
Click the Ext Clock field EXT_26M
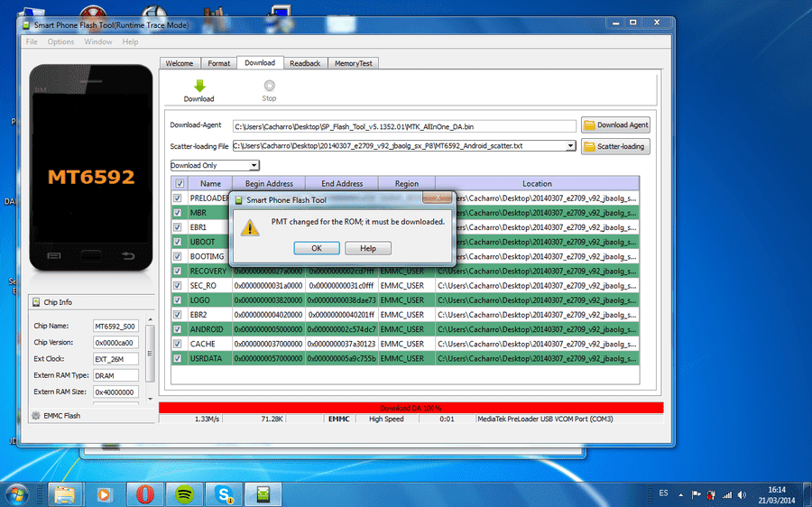coord(115,359)
